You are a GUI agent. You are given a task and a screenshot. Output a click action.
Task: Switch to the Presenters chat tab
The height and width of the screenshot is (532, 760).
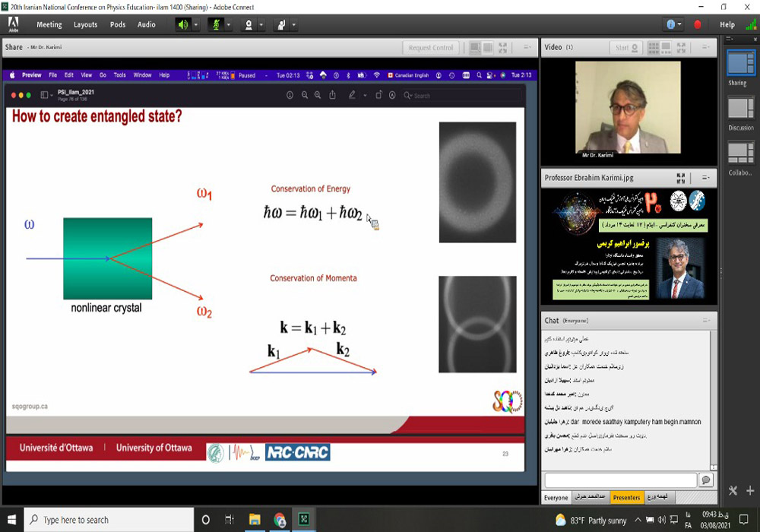coord(626,497)
